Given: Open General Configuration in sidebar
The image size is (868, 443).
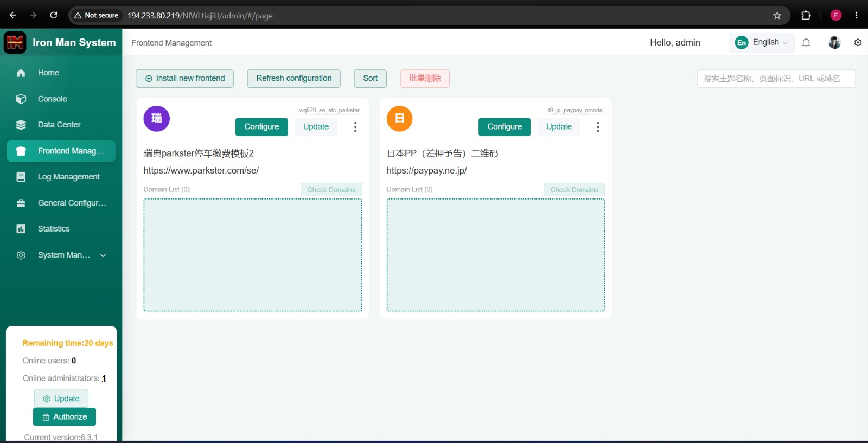Looking at the screenshot, I should point(61,203).
